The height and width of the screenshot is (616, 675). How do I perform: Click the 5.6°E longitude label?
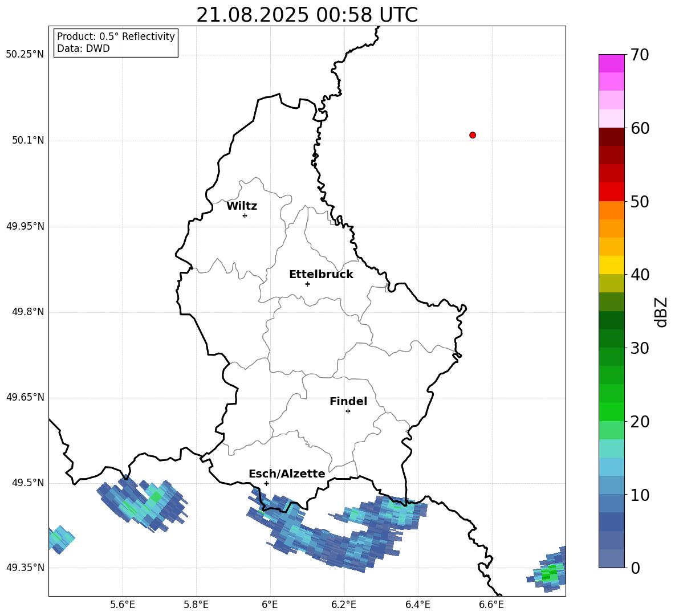[x=123, y=605]
